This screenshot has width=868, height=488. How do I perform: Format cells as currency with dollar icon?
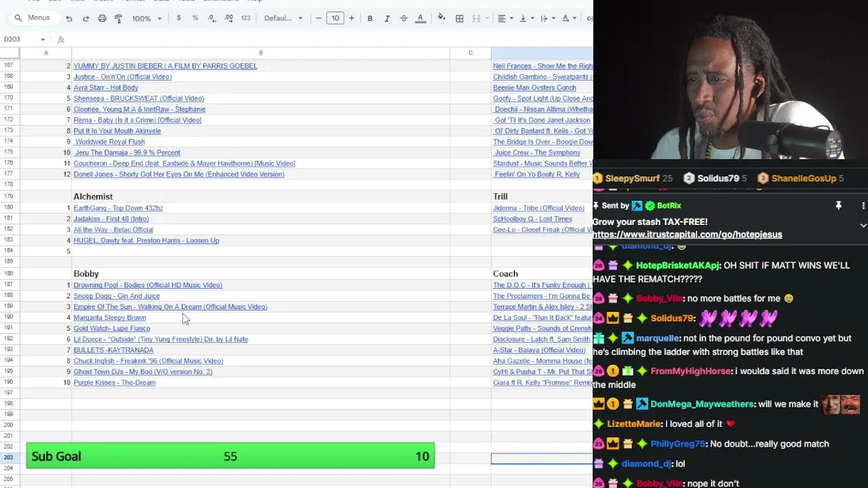(178, 18)
